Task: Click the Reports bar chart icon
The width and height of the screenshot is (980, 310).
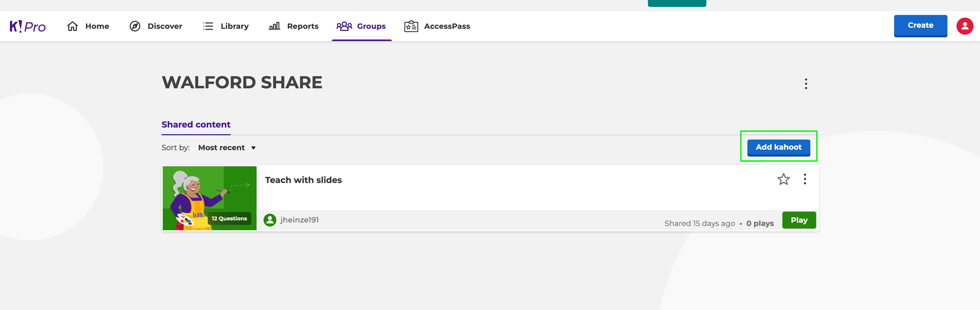Action: 274,26
